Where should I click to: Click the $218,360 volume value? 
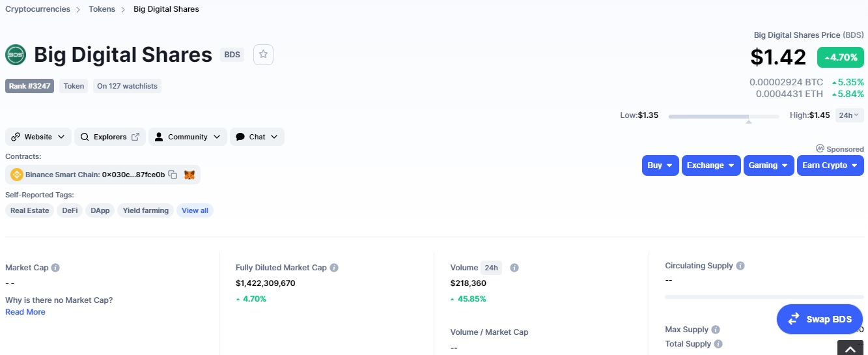468,283
